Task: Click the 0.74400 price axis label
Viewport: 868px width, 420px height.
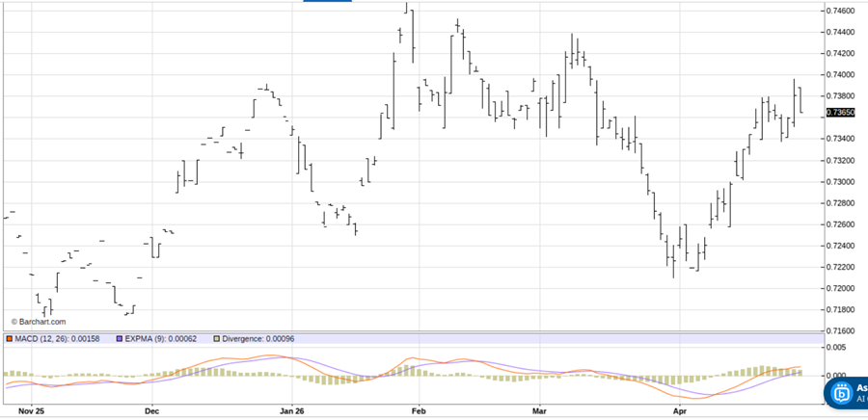Action: (x=840, y=32)
